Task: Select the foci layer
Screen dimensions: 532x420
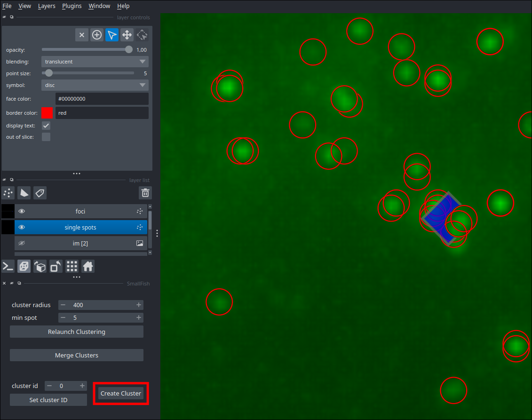Action: point(80,211)
